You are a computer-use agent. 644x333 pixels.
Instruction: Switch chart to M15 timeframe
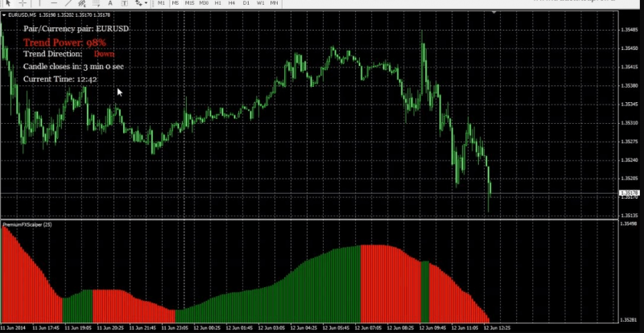pos(190,3)
